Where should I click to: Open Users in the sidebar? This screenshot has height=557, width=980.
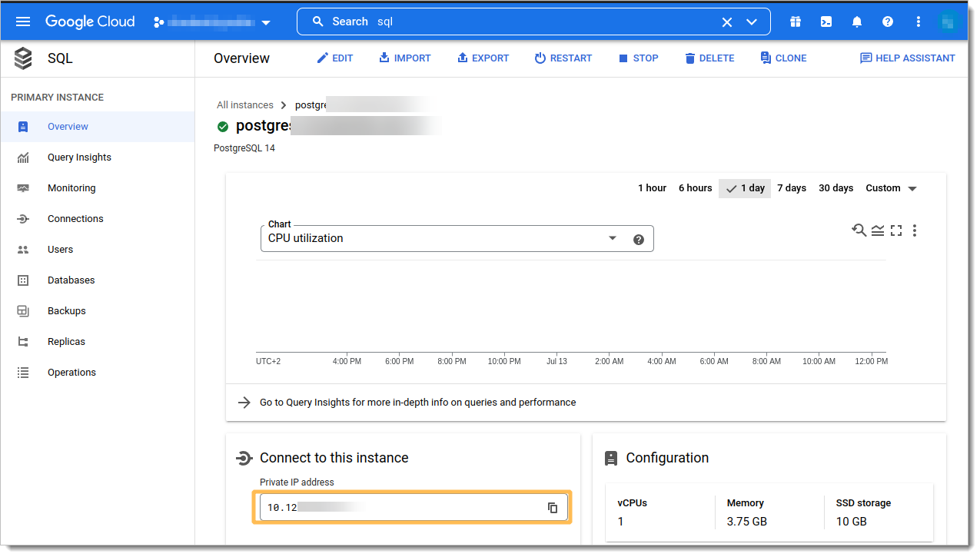[x=98, y=250]
